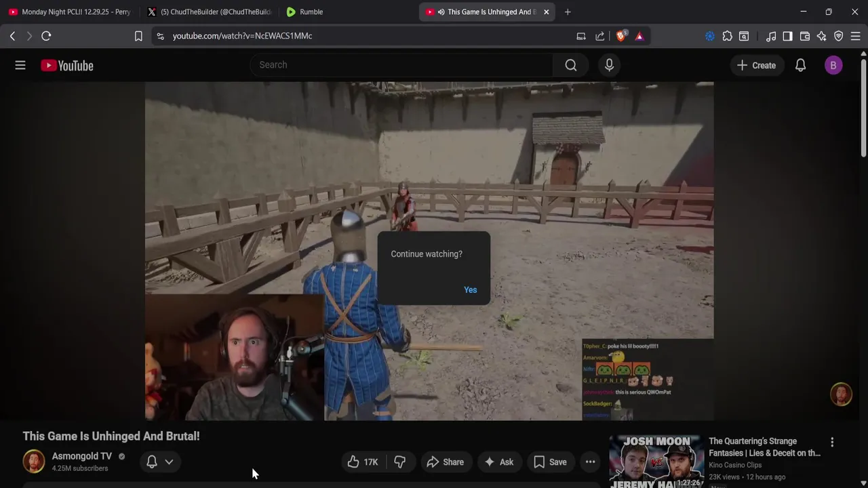Image resolution: width=868 pixels, height=488 pixels.
Task: Go forward in browser history
Action: 29,36
